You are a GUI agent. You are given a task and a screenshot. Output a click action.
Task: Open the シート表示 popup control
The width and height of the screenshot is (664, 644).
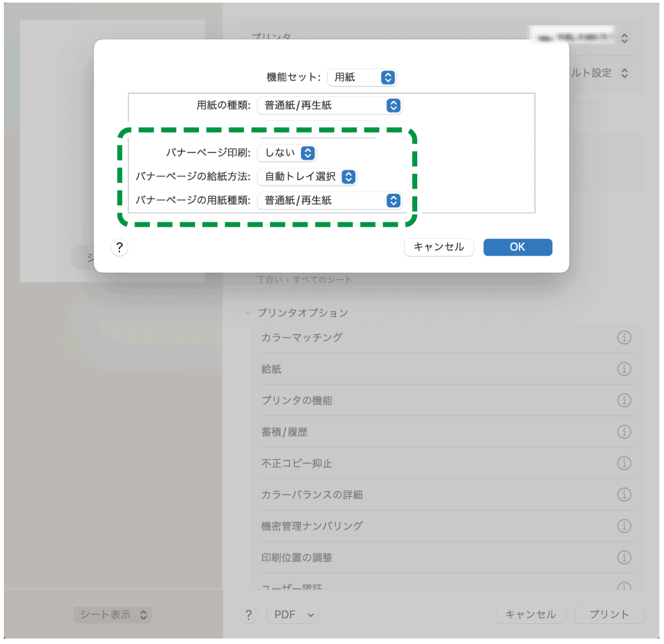[112, 614]
